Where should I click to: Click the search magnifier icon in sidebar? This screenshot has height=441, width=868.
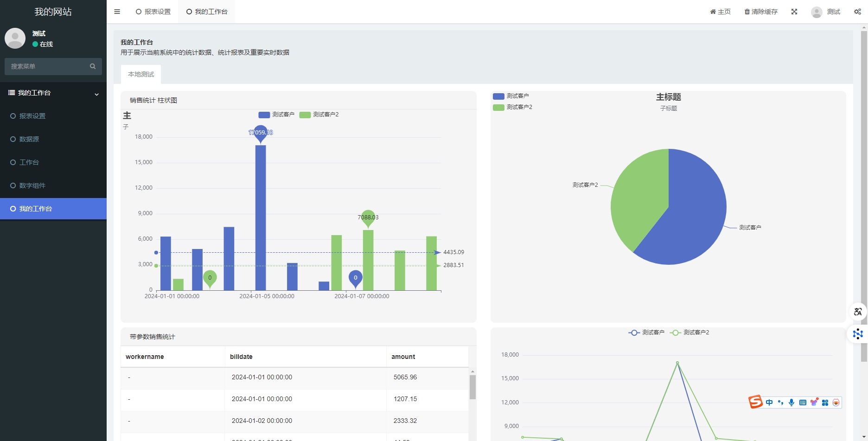coord(93,66)
